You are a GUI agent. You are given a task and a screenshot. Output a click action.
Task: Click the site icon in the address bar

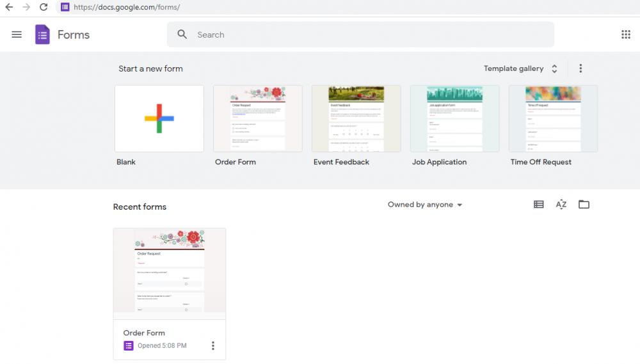[65, 7]
